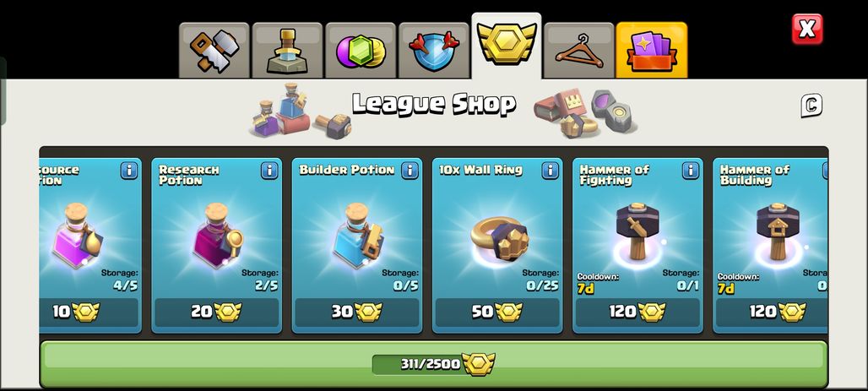
Task: Show info for Builder Potion
Action: [x=410, y=171]
